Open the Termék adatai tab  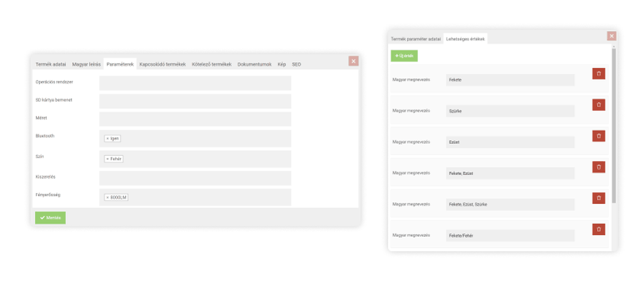pyautogui.click(x=51, y=64)
